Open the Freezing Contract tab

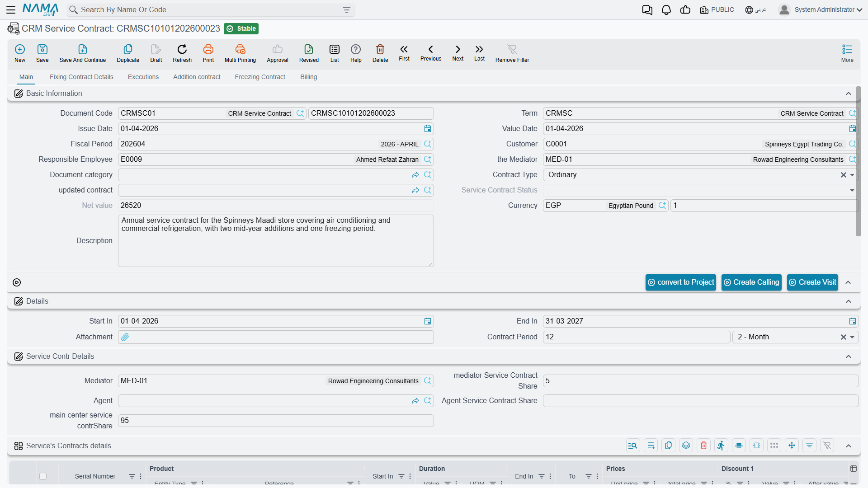click(260, 77)
